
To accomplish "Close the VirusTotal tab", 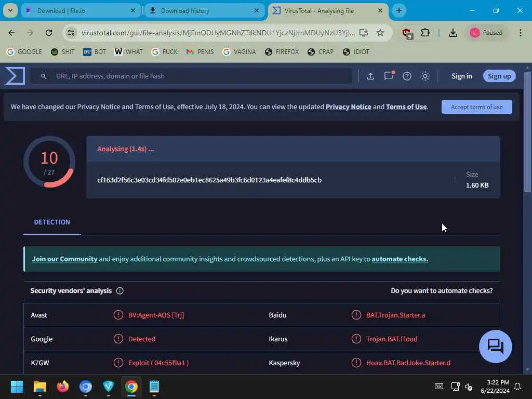I will (x=380, y=10).
